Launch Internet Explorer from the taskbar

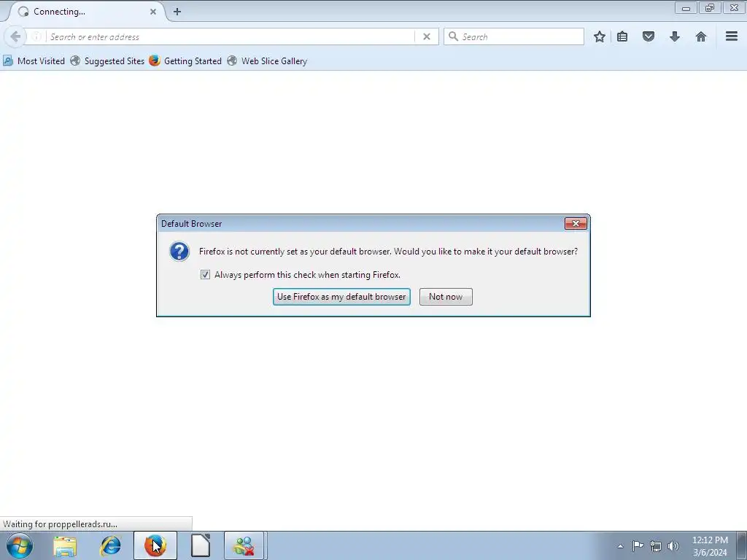[110, 545]
